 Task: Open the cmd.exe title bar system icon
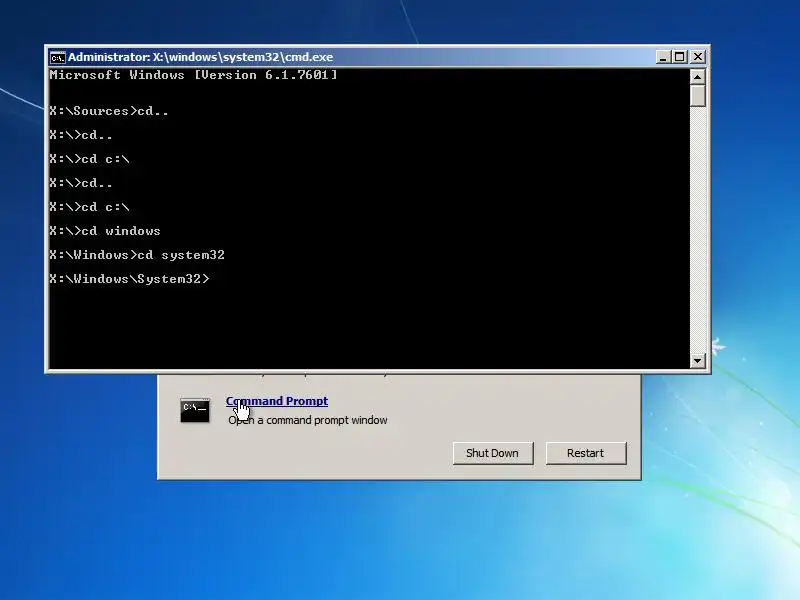[x=57, y=57]
